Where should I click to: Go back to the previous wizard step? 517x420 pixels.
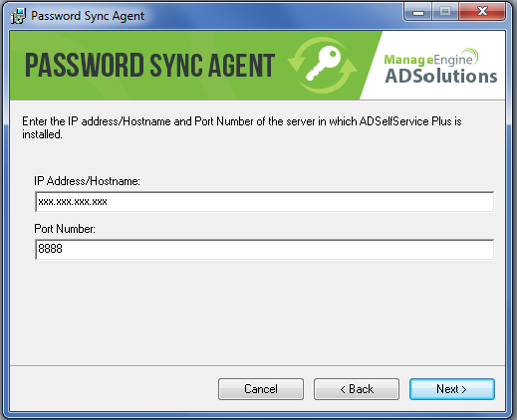(357, 389)
